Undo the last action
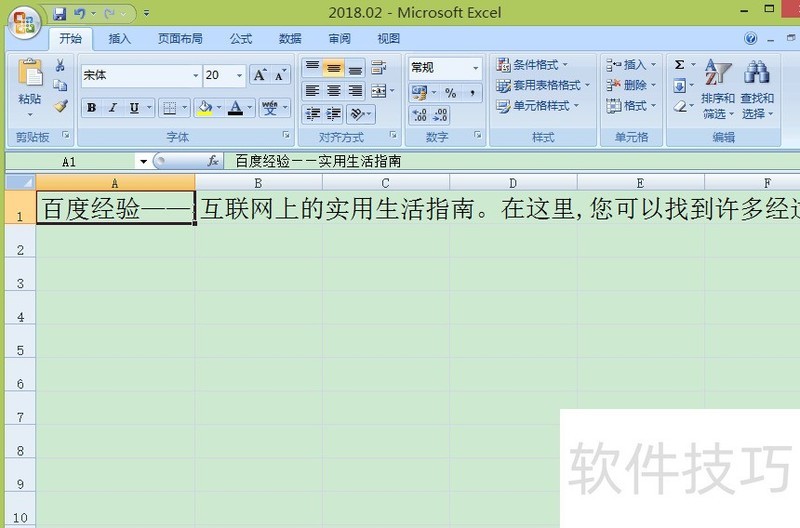The image size is (800, 528). coord(79,14)
